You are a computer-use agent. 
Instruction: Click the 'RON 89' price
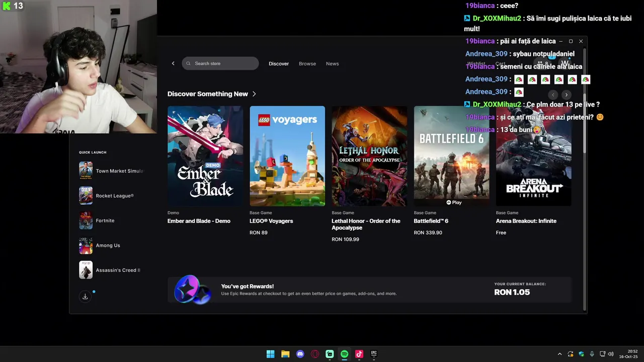(259, 233)
